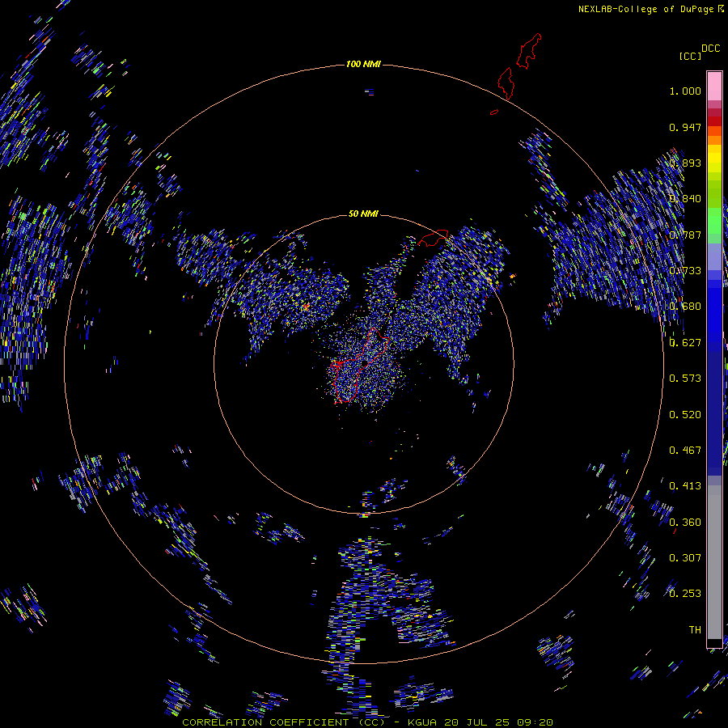Click the DCC label above the color scale
Viewport: 728px width, 728px height.
click(x=710, y=49)
